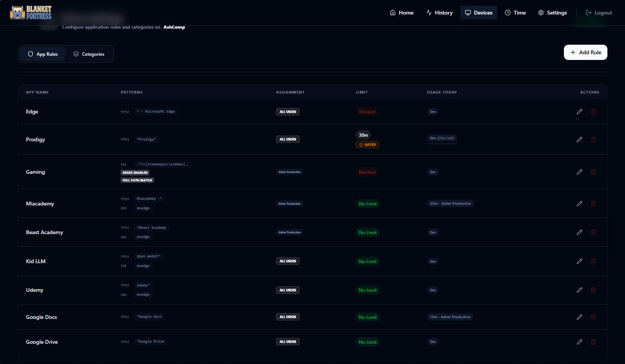Image resolution: width=625 pixels, height=364 pixels.
Task: Delete the Prodigy rule
Action: tap(593, 139)
